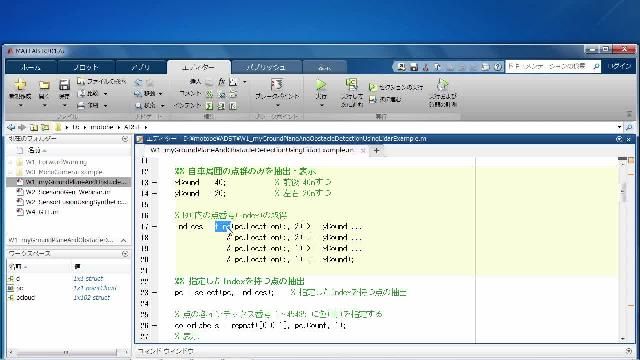Click the quick access Cut scissors icon
640x360 pixels.
click(x=425, y=67)
